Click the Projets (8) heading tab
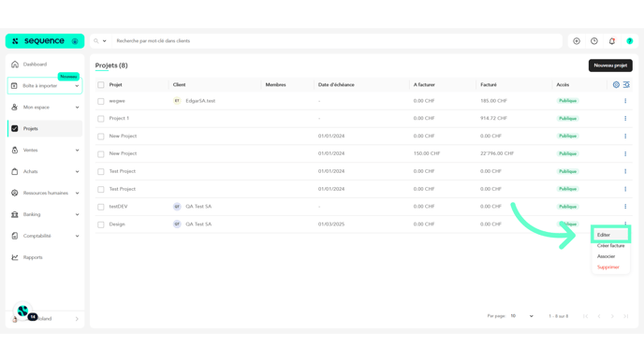The image size is (644, 362). [x=111, y=65]
